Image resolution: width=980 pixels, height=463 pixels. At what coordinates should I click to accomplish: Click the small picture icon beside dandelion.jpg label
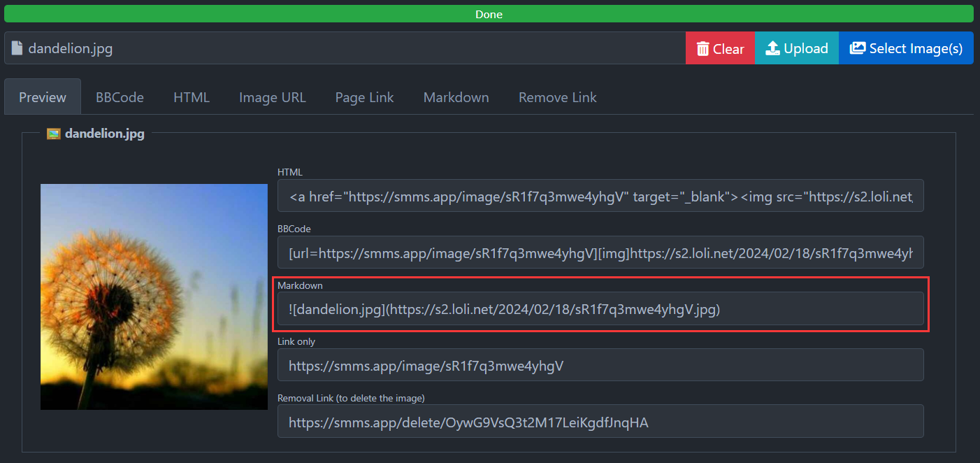point(53,133)
